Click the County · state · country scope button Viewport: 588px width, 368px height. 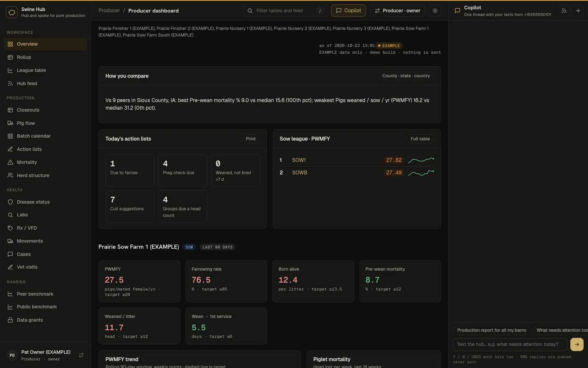(406, 76)
